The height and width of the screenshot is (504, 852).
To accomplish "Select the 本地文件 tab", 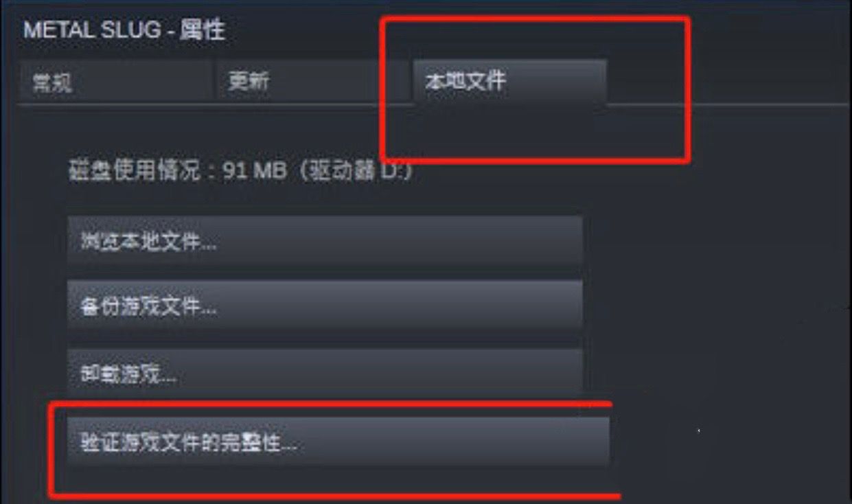I will (x=509, y=82).
